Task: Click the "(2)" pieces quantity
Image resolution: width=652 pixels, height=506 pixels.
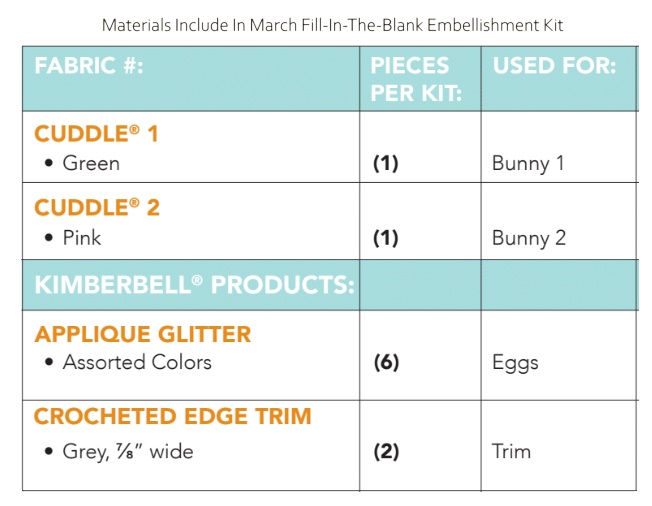Action: [x=386, y=451]
